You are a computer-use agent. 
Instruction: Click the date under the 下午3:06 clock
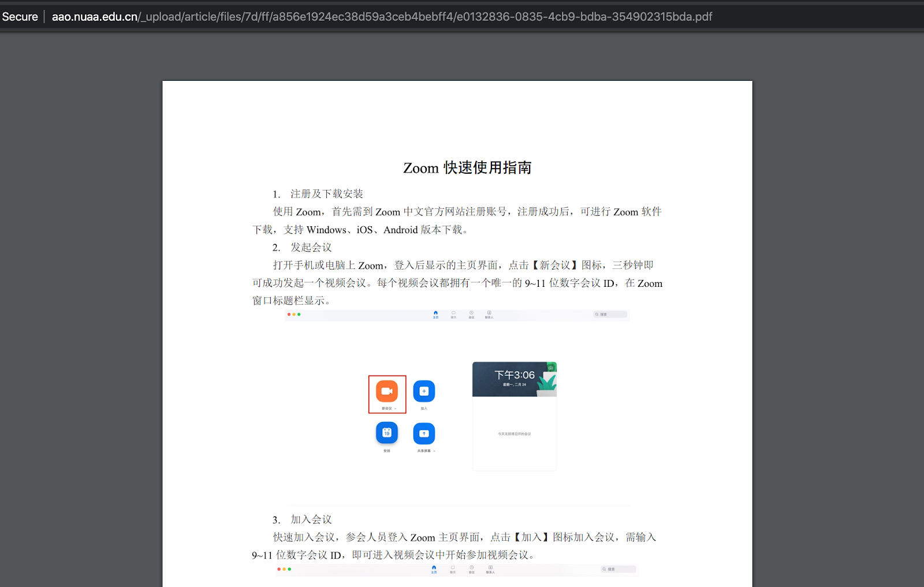(515, 384)
